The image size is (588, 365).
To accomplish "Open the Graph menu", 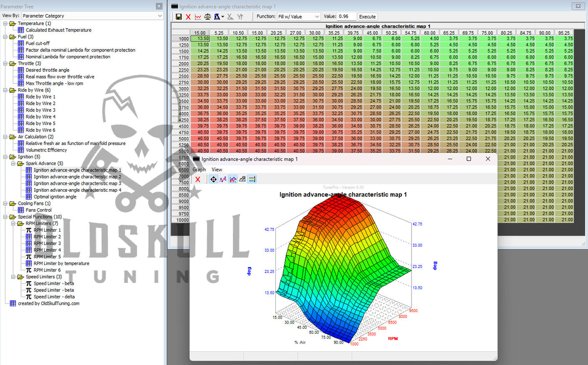I will coord(199,170).
